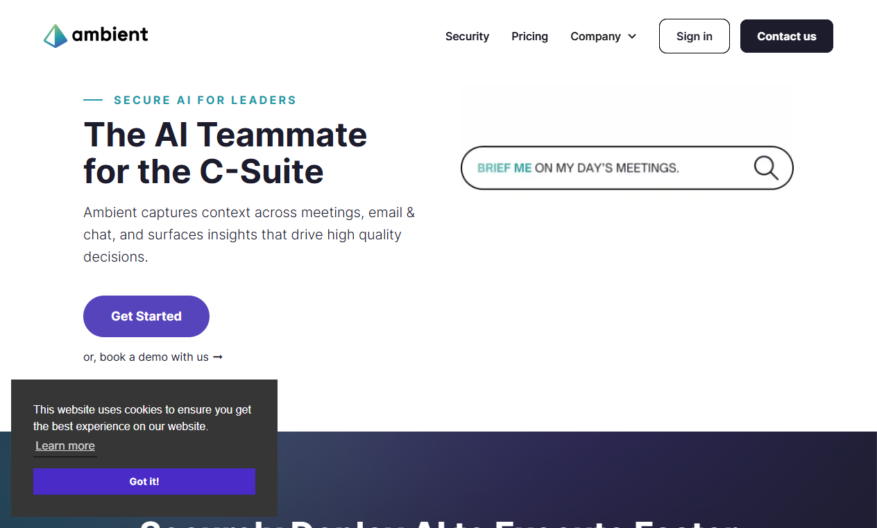Click the Sign in button

[694, 36]
